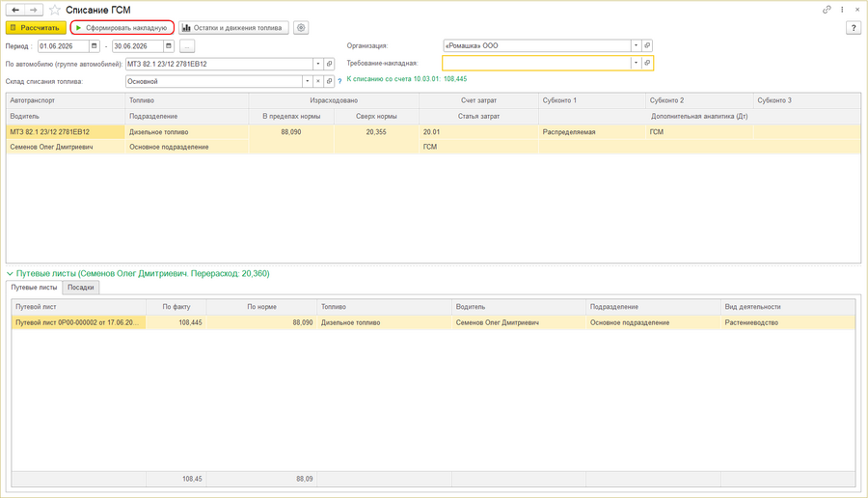Click the По норме column header
The height and width of the screenshot is (498, 868).
coord(261,307)
